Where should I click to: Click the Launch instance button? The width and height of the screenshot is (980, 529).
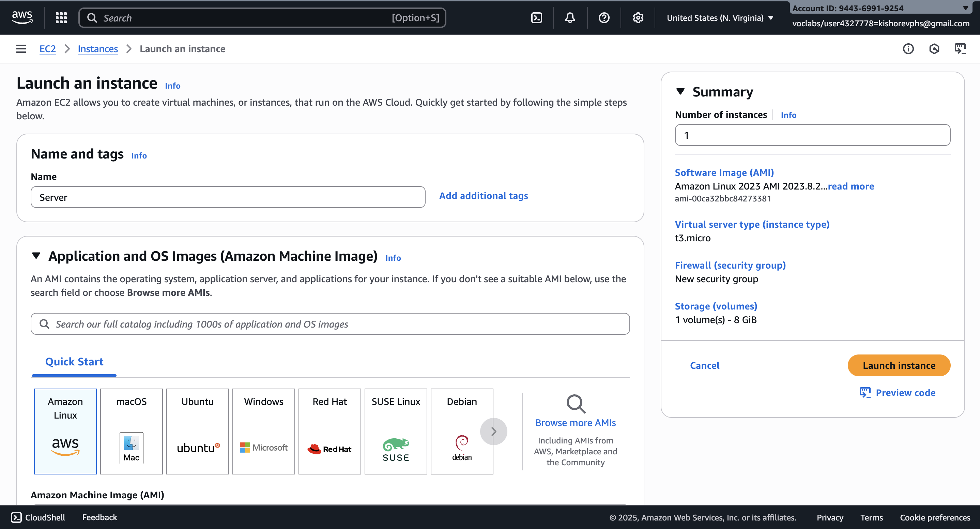click(899, 365)
